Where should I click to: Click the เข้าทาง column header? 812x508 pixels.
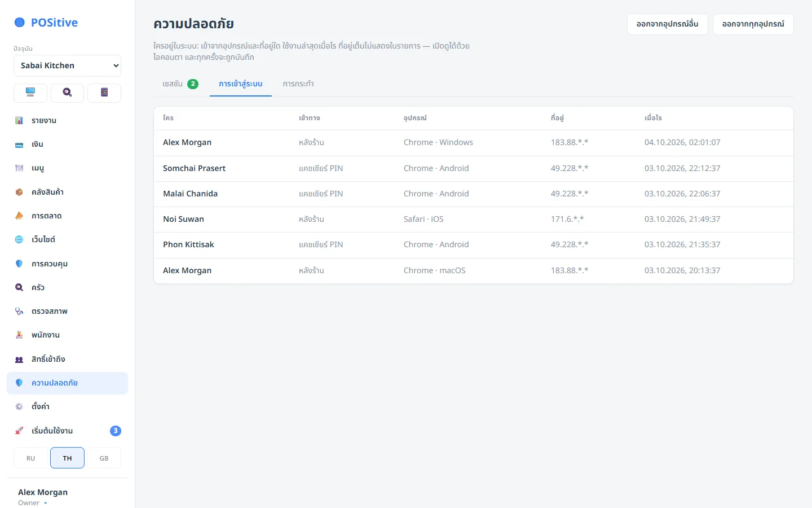pos(310,118)
